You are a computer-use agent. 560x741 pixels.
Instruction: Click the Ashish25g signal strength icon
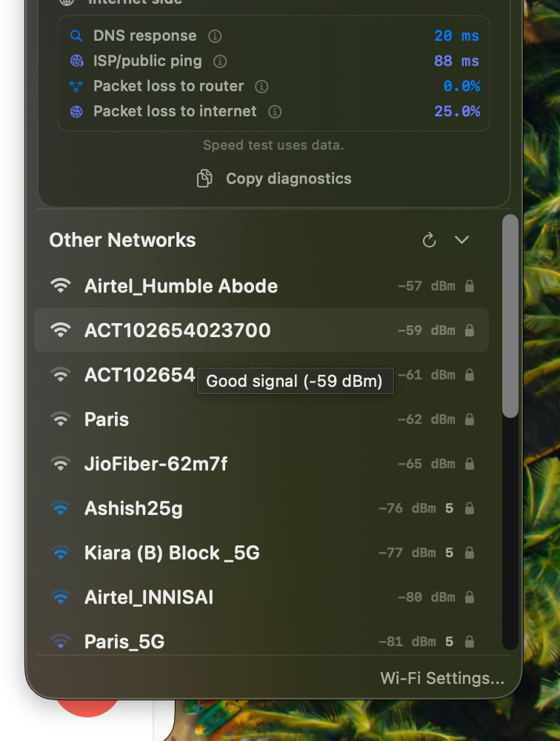pos(61,508)
